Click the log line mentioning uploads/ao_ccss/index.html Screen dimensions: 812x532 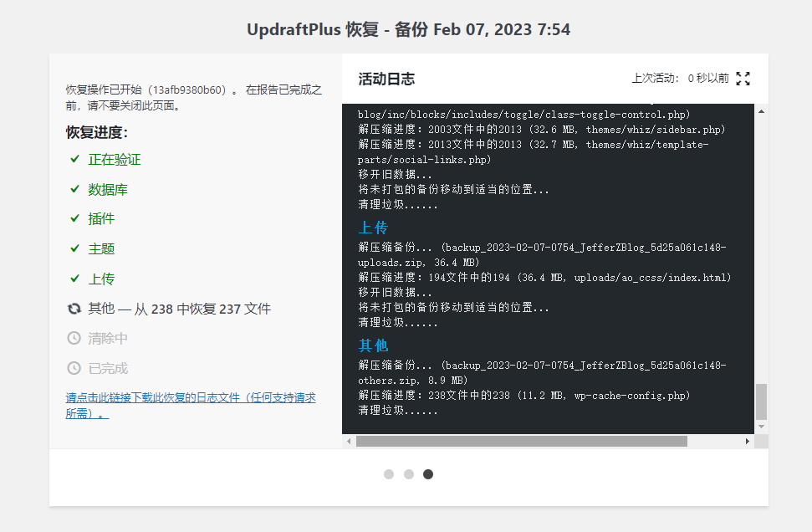click(x=544, y=278)
